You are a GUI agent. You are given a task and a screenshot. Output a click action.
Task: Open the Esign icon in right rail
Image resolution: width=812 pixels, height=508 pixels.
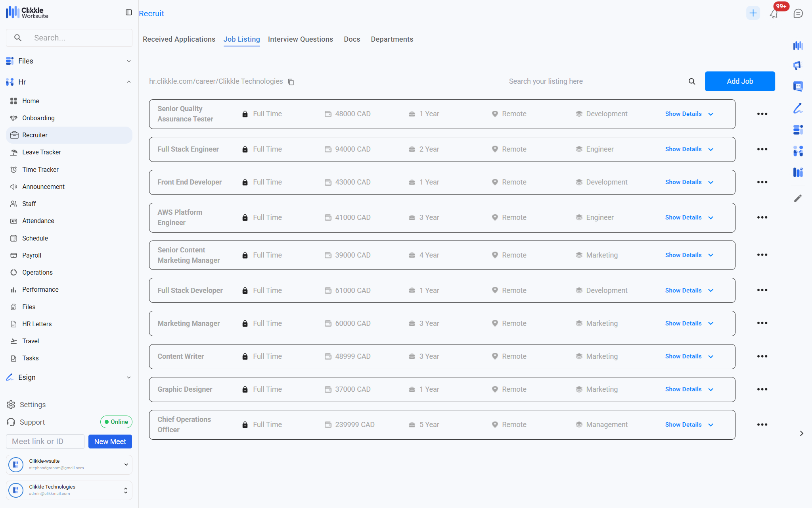798,108
